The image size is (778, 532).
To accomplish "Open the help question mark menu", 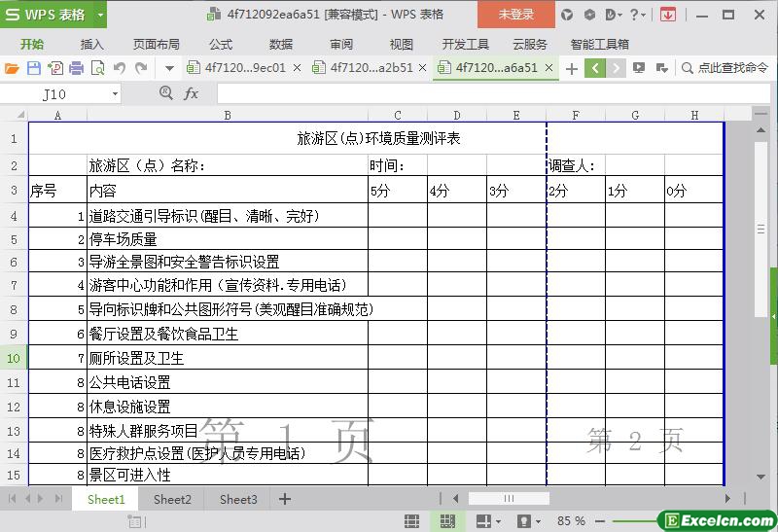I will 637,15.
